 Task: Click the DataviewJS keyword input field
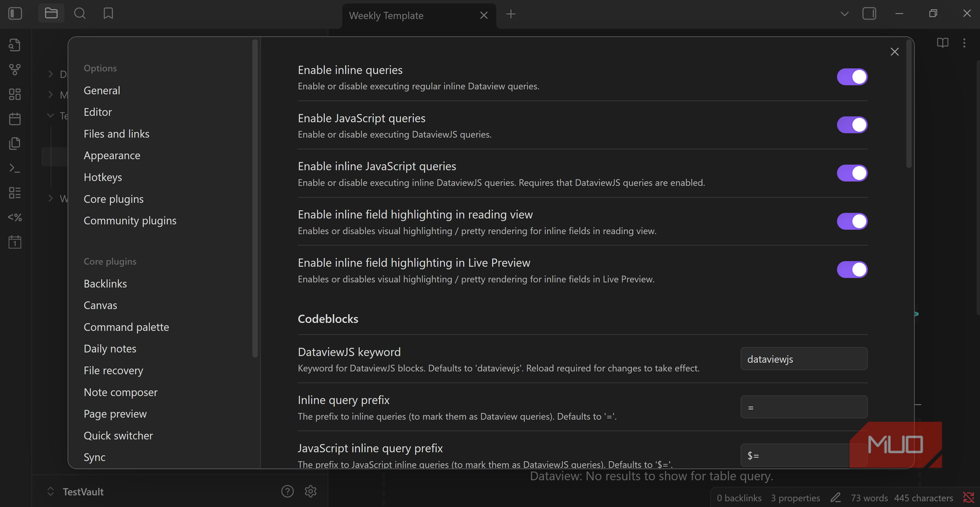point(803,359)
